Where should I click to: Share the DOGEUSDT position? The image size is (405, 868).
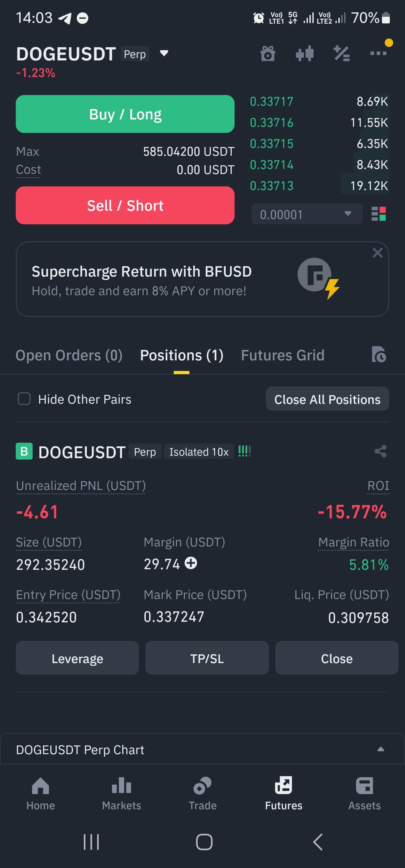380,451
